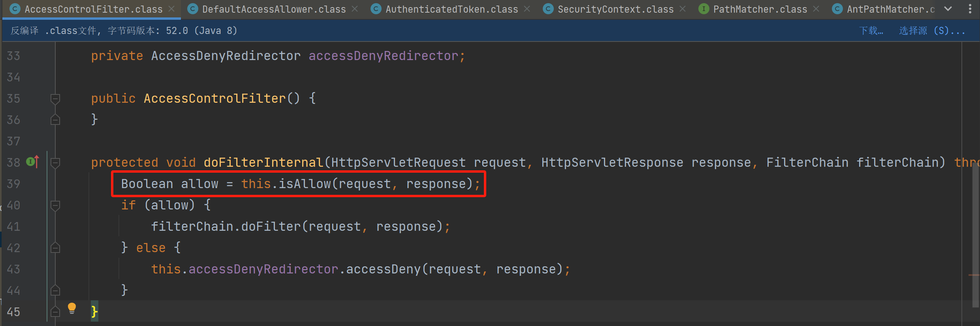Click the class icon on the SecurityContext.class tab
This screenshot has height=326, width=980.
coord(548,9)
